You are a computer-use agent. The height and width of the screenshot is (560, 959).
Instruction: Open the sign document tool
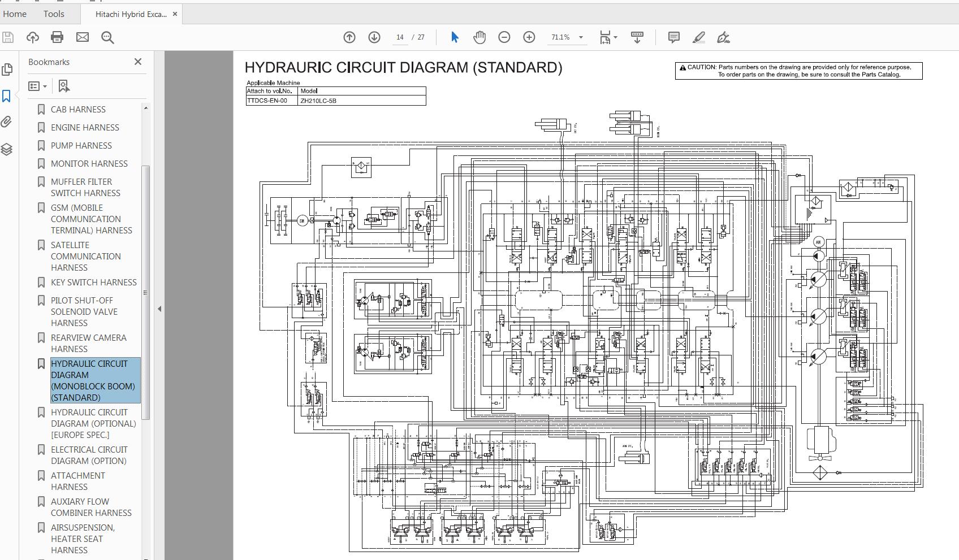(723, 37)
